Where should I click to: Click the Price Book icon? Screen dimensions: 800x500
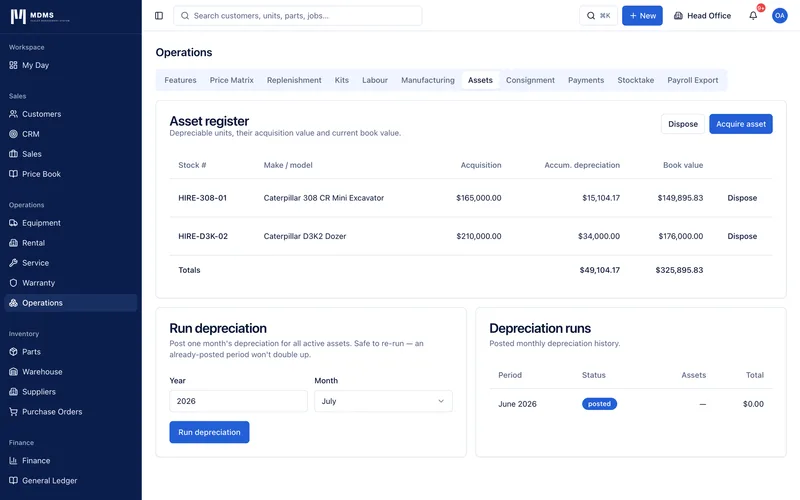[13, 174]
